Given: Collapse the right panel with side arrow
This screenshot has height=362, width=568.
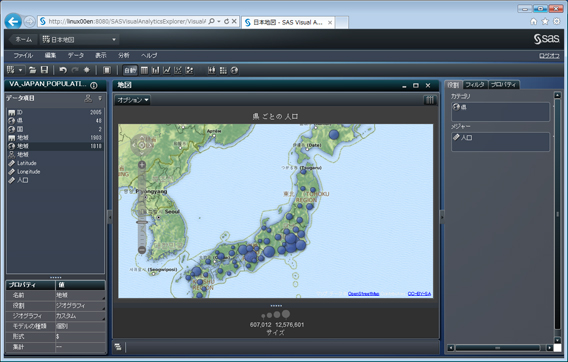Looking at the screenshot, I should 442,217.
